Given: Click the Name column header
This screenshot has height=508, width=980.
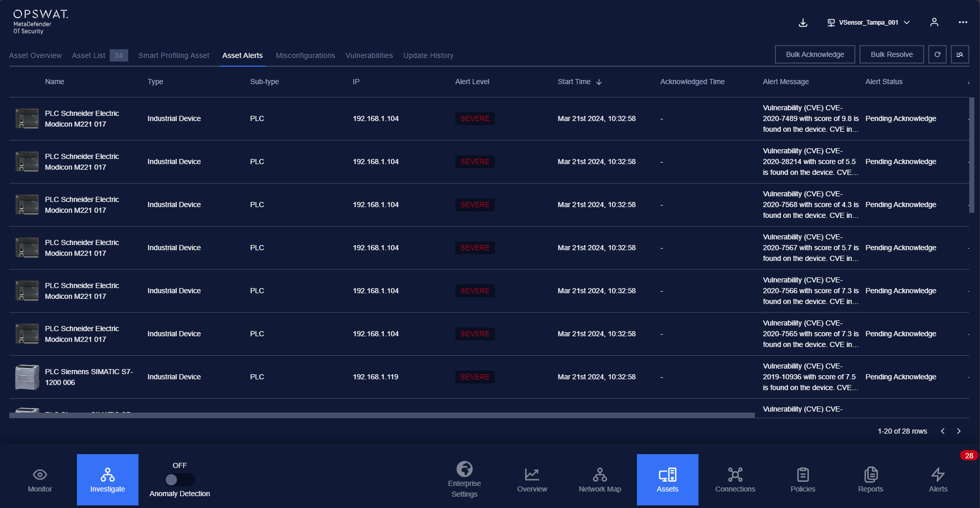Looking at the screenshot, I should click(54, 82).
